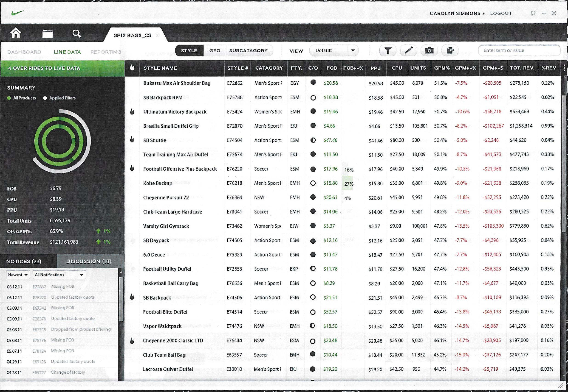Image resolution: width=568 pixels, height=392 pixels.
Task: Switch to GEO view toggle
Action: [x=215, y=51]
